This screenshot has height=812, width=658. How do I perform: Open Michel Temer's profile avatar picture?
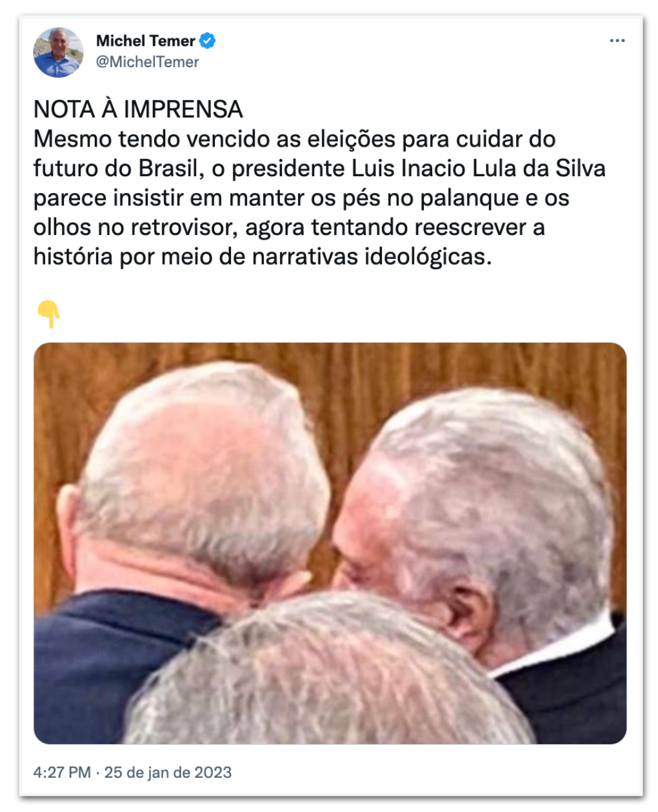58,52
